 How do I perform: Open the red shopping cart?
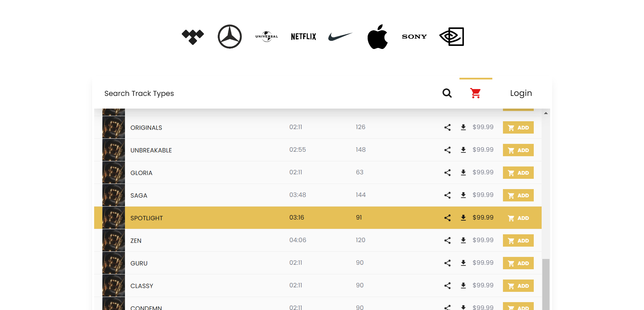[475, 93]
